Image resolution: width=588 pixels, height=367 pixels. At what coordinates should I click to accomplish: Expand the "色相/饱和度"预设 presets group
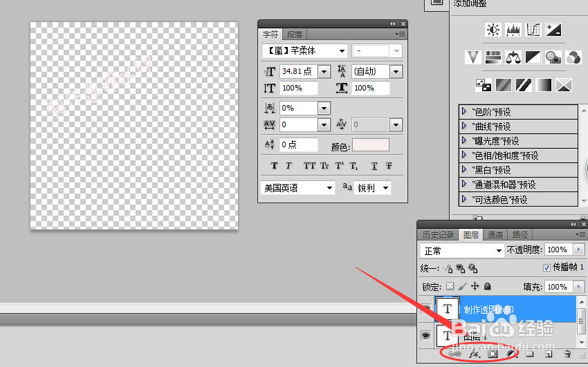coord(464,155)
